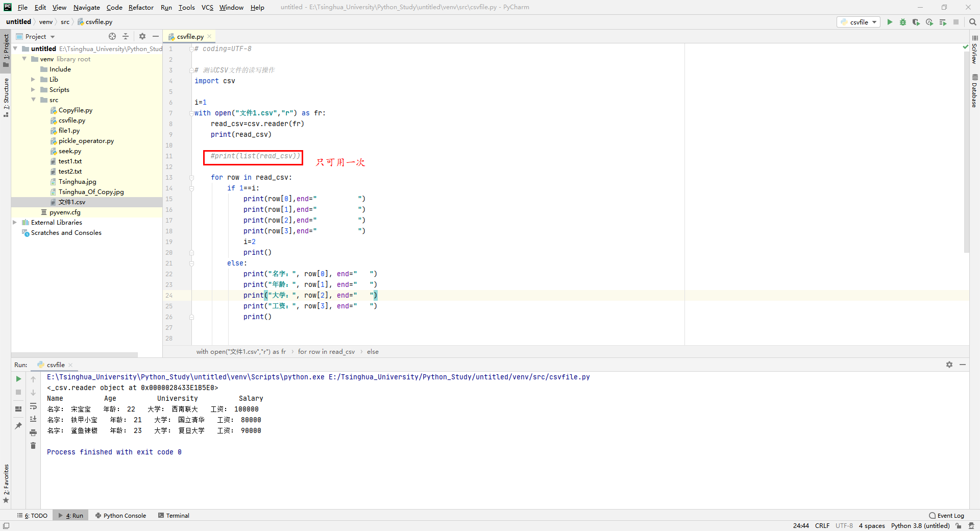Change the CRLF line separator in the status bar

[822, 525]
